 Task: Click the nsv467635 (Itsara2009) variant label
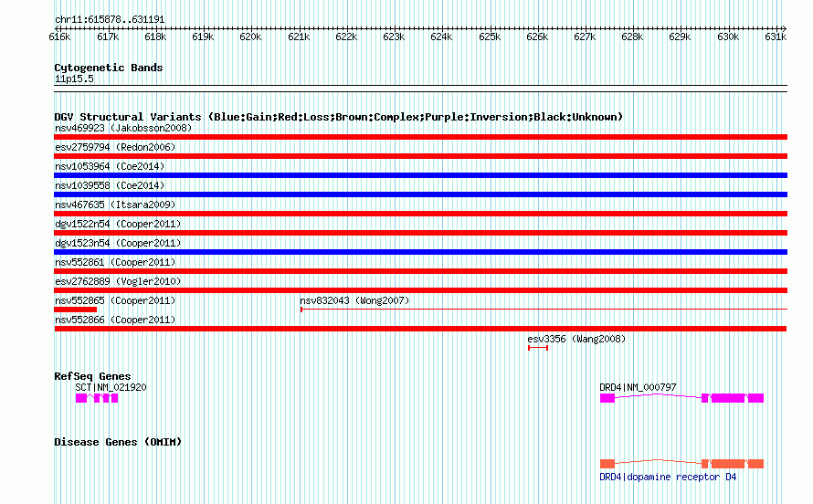115,205
